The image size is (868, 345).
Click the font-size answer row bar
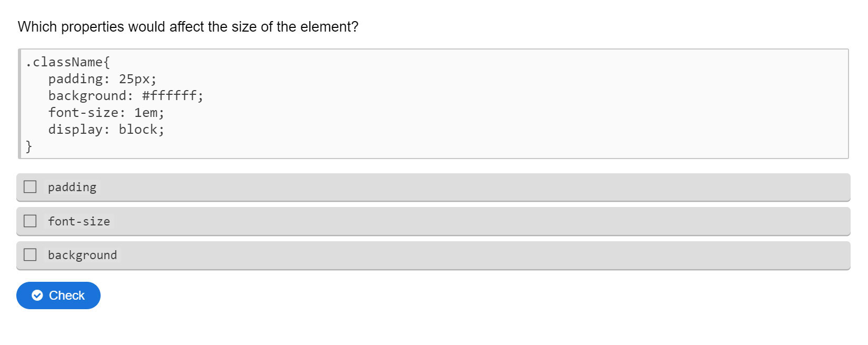click(x=369, y=221)
